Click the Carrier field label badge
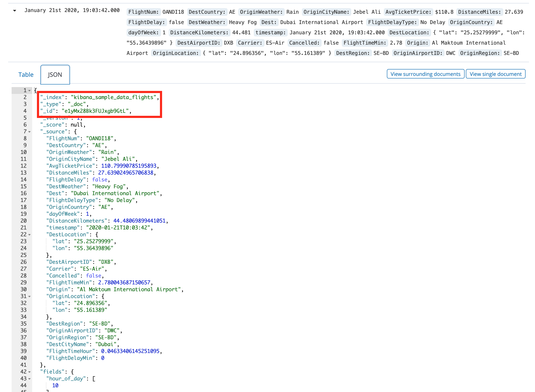The image size is (535, 392). pos(250,43)
